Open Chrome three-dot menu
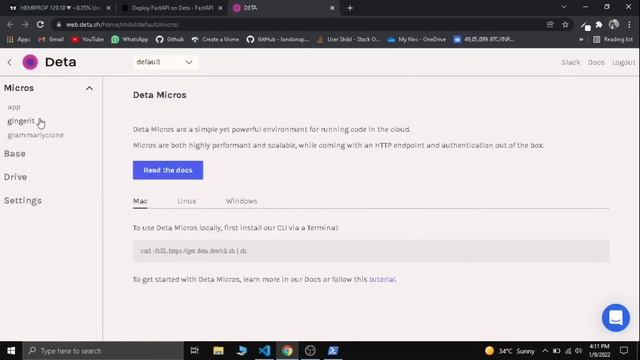640x360 pixels. click(x=629, y=24)
